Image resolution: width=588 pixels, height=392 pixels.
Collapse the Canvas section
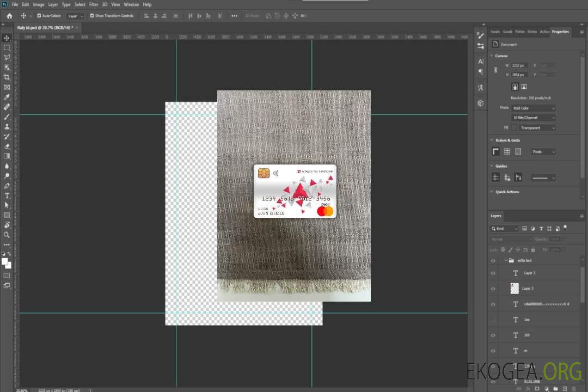click(492, 56)
